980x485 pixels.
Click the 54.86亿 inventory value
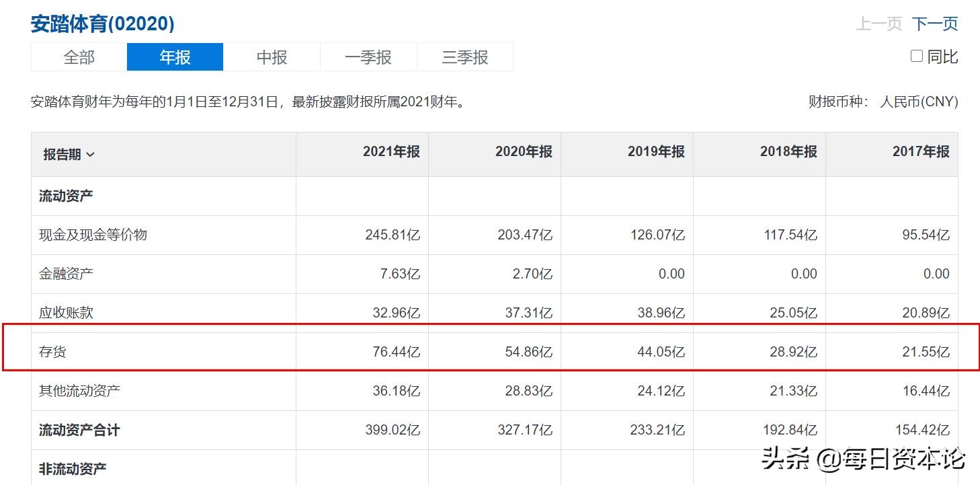click(529, 352)
